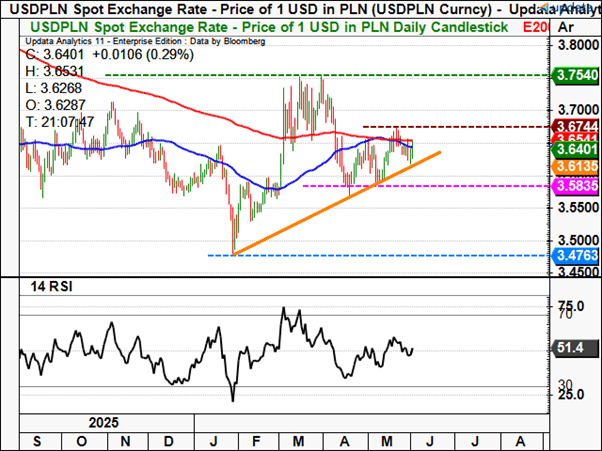Image resolution: width=602 pixels, height=451 pixels.
Task: Select the green 3.6401 last price tag
Action: [575, 149]
